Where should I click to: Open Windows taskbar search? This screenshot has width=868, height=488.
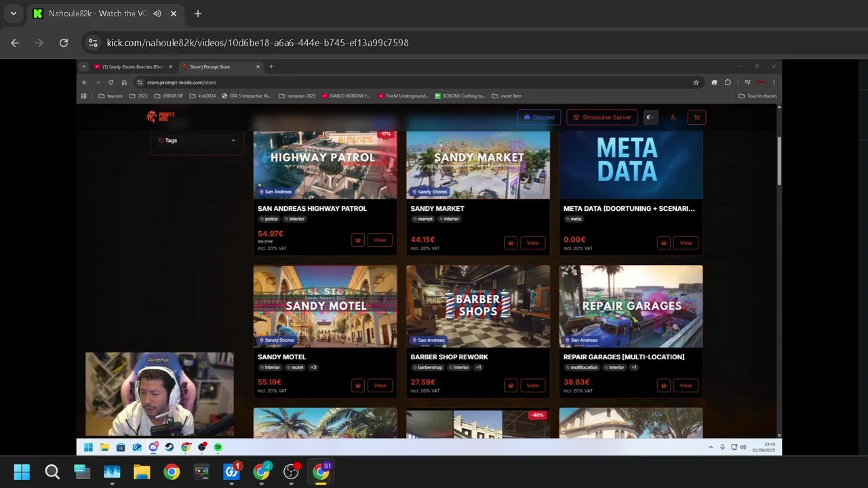point(52,472)
